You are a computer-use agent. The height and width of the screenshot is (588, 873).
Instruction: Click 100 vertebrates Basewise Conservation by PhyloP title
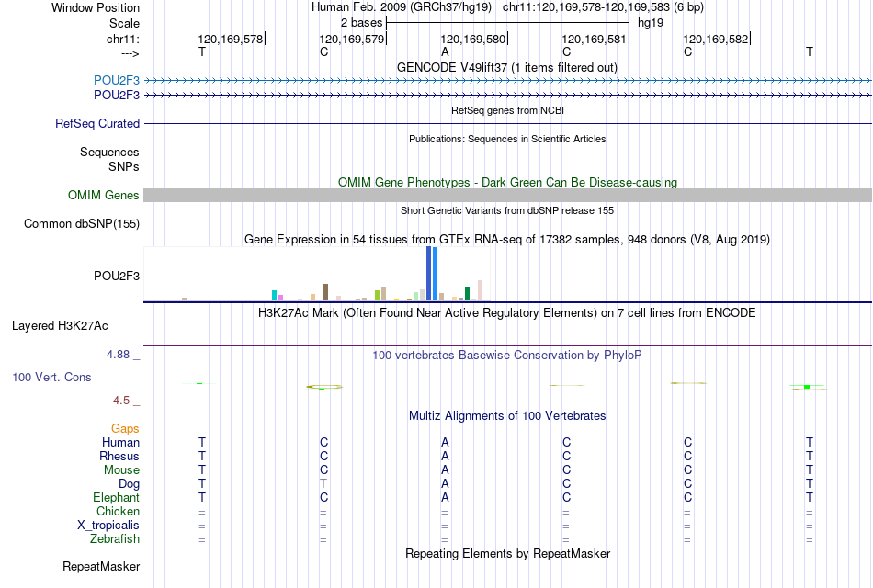[x=507, y=356]
